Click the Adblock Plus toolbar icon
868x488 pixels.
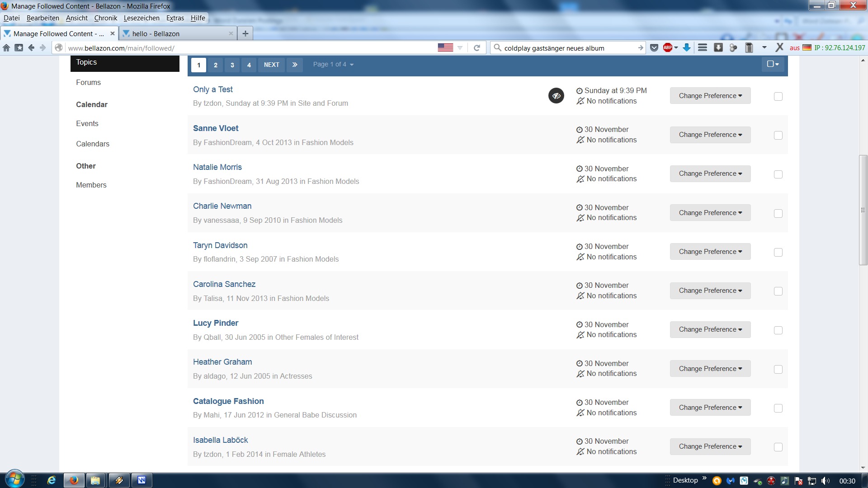[x=668, y=48]
